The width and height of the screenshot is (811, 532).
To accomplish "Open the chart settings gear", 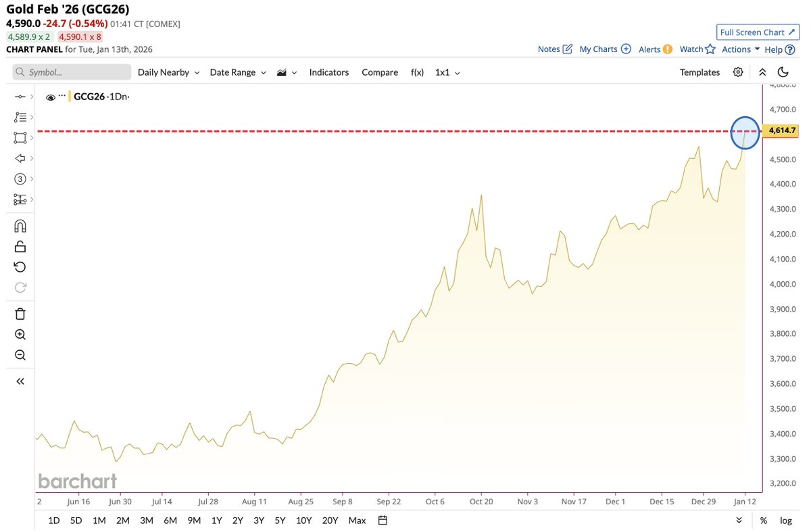I will coord(738,72).
